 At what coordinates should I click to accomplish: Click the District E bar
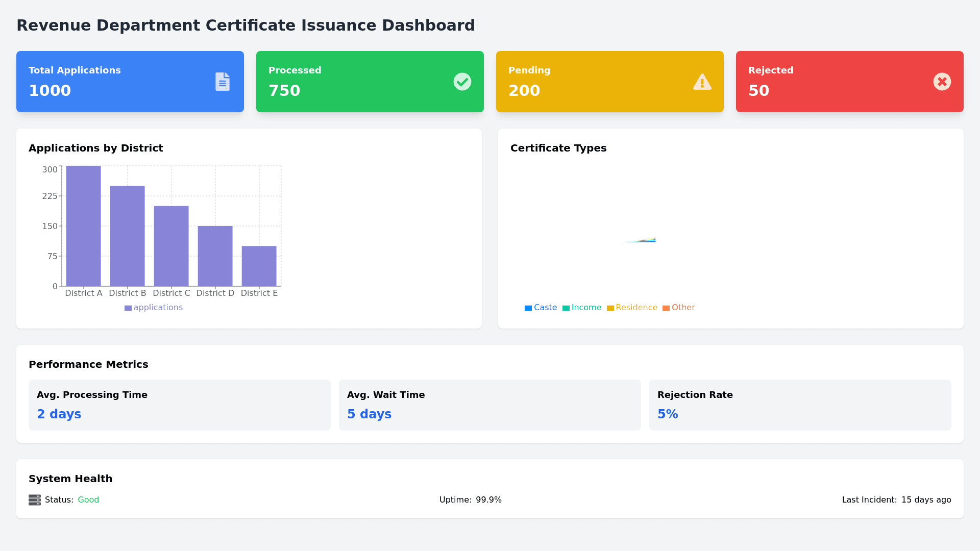(x=259, y=266)
